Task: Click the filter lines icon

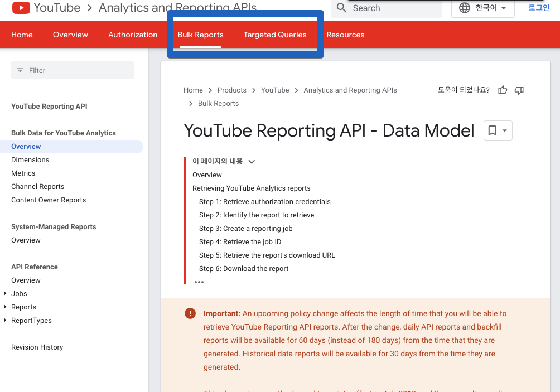Action: (20, 70)
